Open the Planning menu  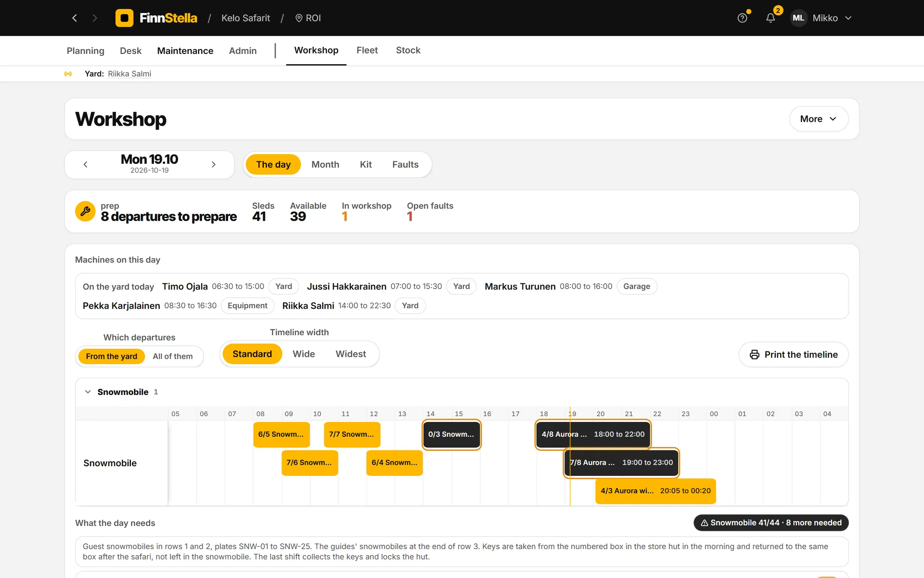[x=86, y=51]
